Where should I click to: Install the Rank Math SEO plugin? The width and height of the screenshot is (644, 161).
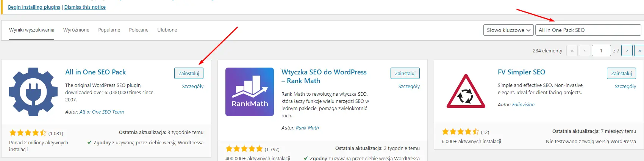(405, 73)
